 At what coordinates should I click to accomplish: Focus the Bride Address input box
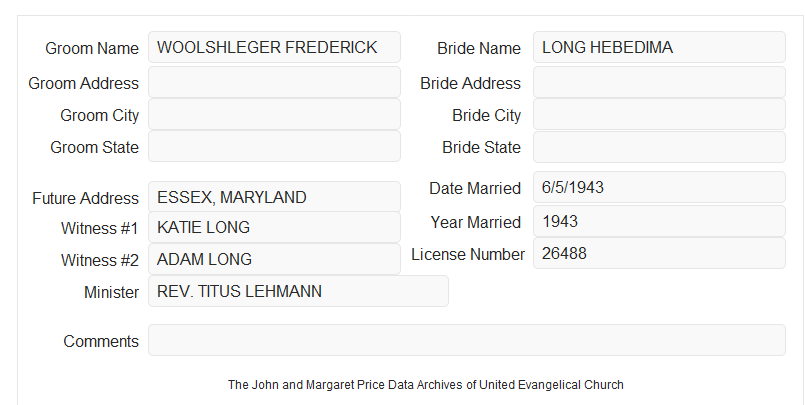click(659, 82)
